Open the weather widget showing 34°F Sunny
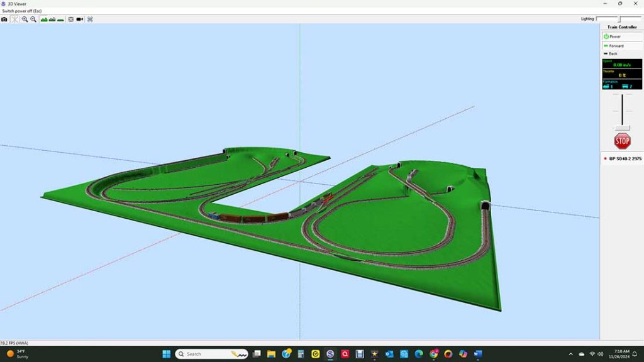Viewport: 644px width, 362px height. (16, 354)
